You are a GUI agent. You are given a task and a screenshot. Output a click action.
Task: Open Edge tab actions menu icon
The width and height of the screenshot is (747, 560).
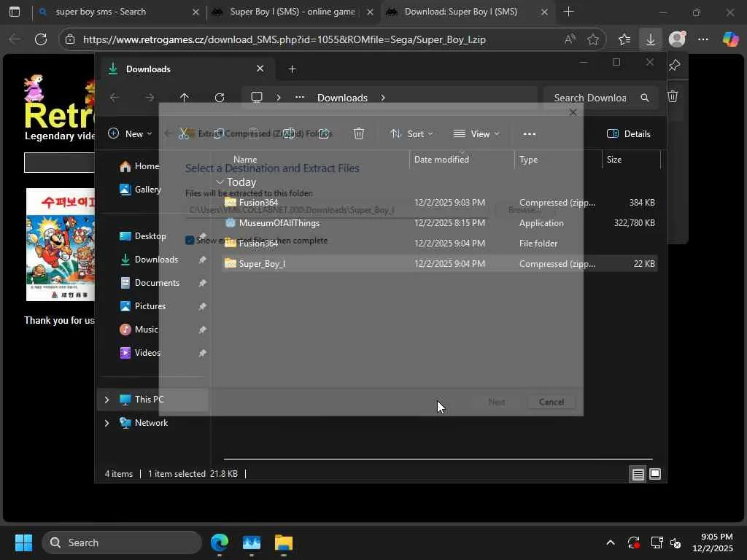click(15, 12)
